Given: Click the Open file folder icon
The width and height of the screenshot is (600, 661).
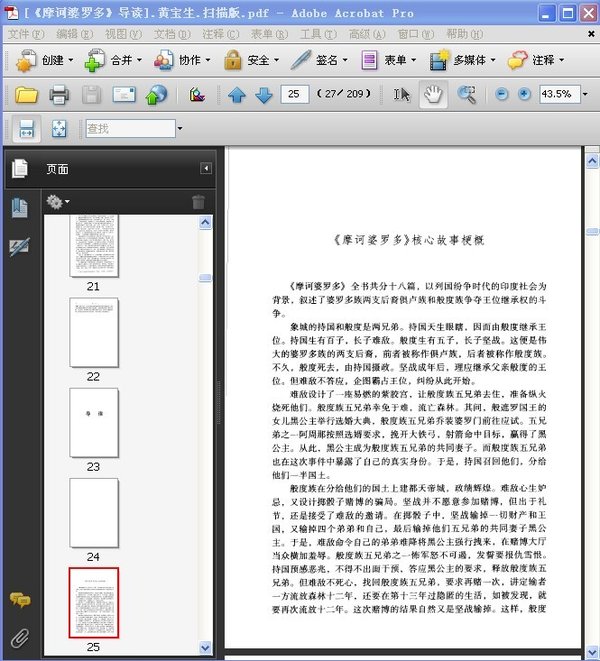Looking at the screenshot, I should click(x=26, y=94).
